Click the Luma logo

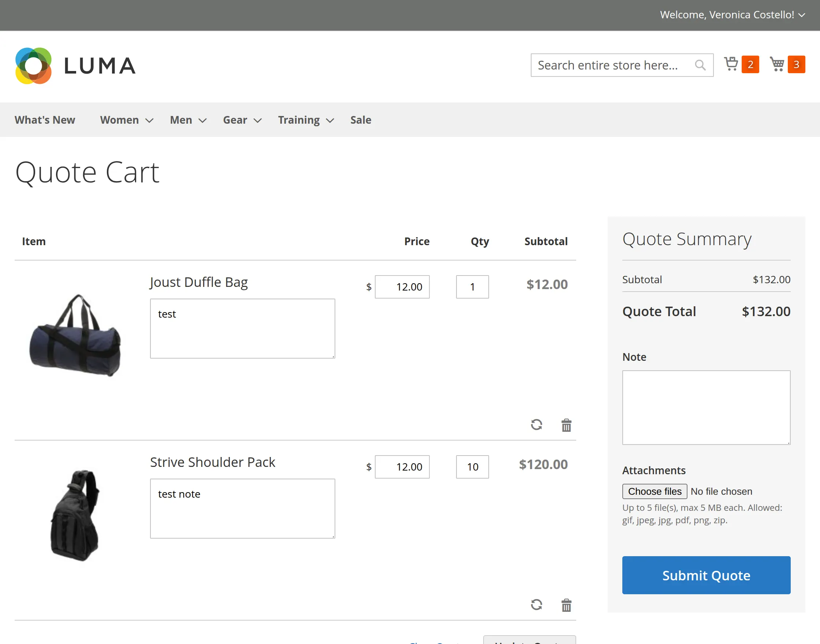[75, 65]
